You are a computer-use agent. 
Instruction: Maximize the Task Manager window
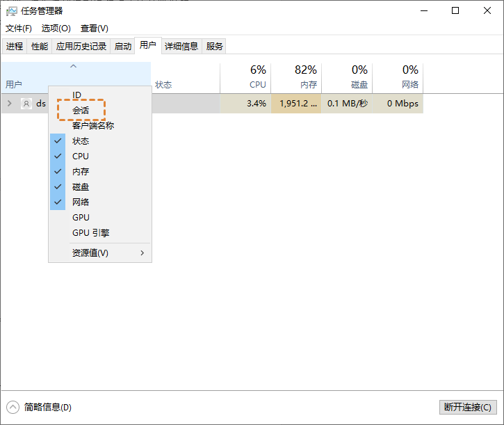point(455,10)
